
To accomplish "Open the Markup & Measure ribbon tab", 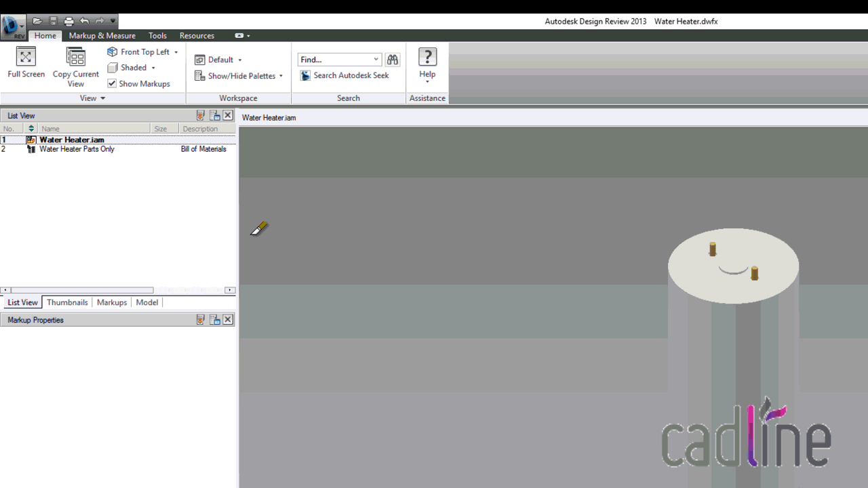I will (x=102, y=35).
